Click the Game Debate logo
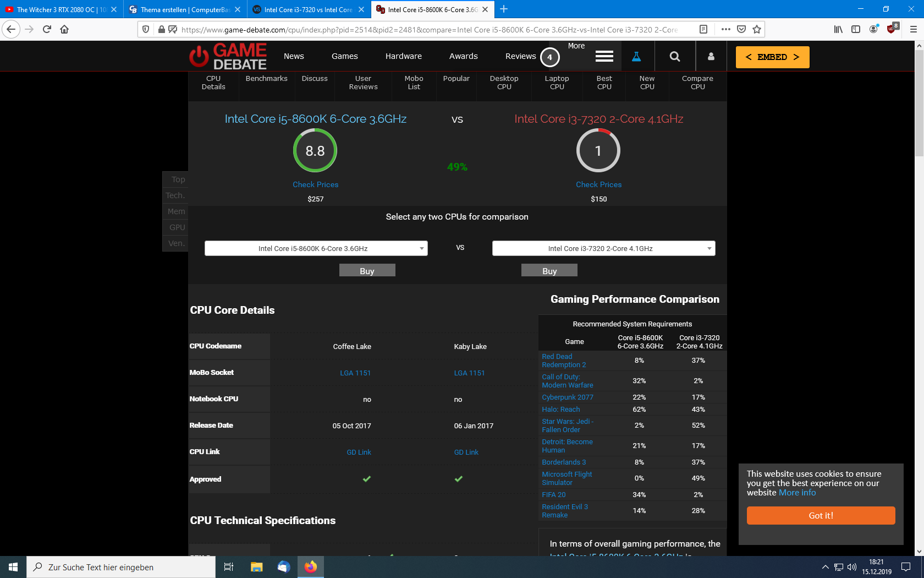924x578 pixels. tap(228, 56)
